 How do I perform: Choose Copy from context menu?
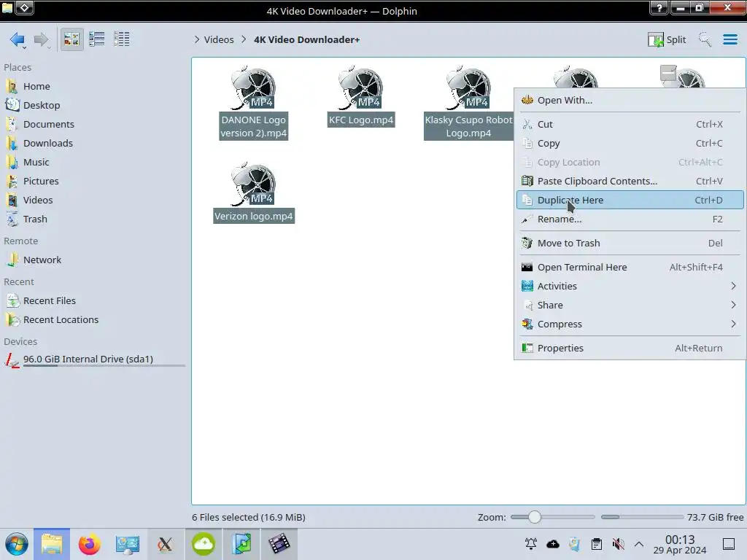[x=630, y=144]
